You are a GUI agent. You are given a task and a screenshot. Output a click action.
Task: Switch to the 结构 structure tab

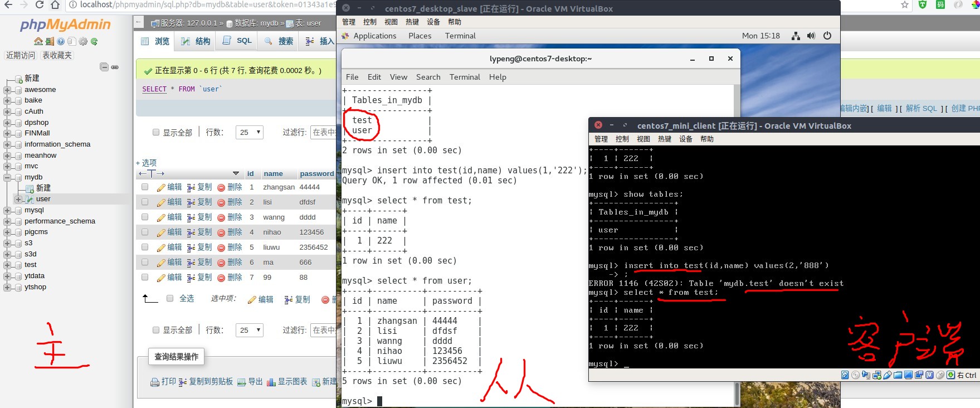point(196,41)
